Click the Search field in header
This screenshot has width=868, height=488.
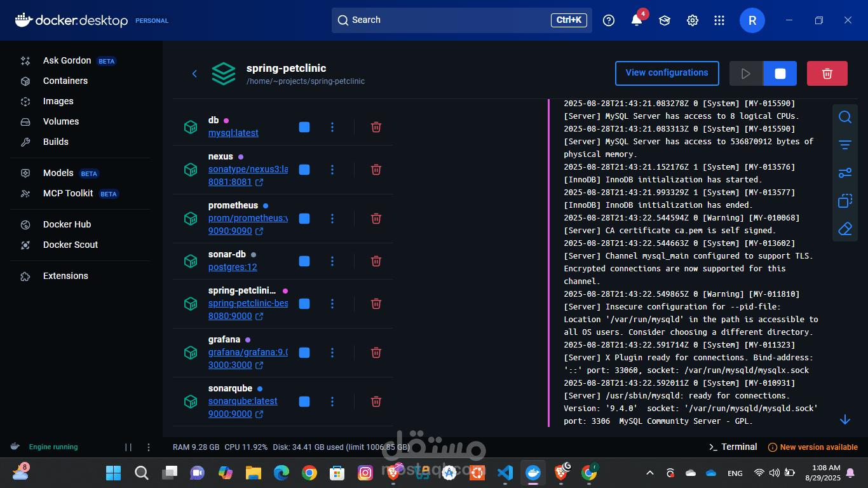coord(462,20)
